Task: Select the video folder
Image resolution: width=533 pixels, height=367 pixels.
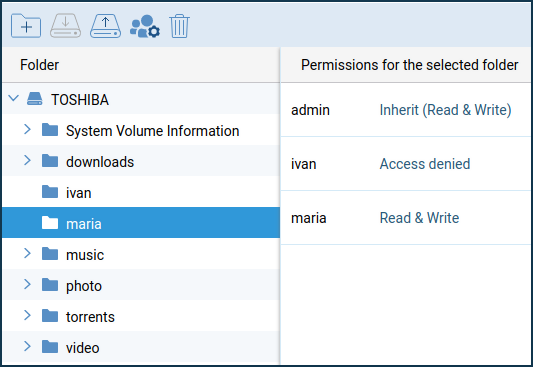Action: pyautogui.click(x=141, y=347)
